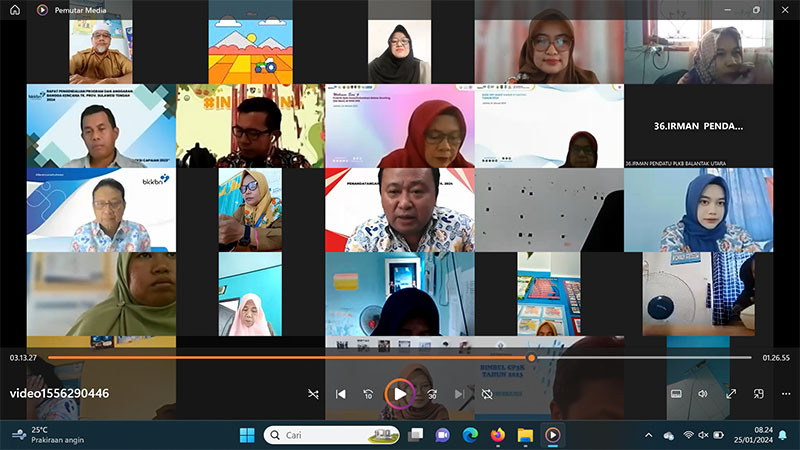Expand hidden system tray icons
800x450 pixels.
tap(648, 435)
